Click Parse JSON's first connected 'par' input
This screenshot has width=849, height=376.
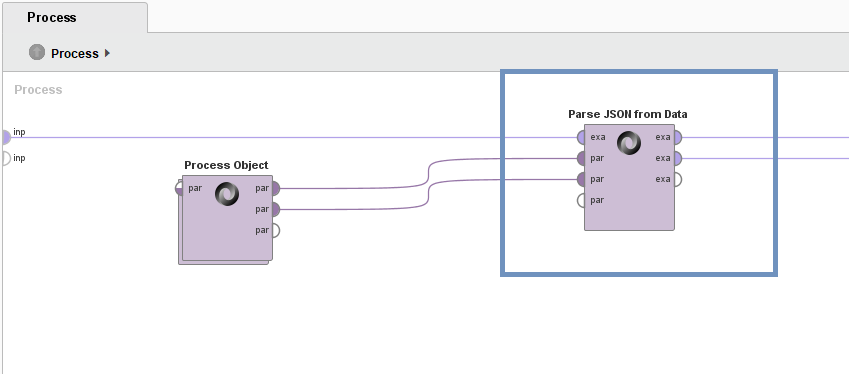click(582, 159)
